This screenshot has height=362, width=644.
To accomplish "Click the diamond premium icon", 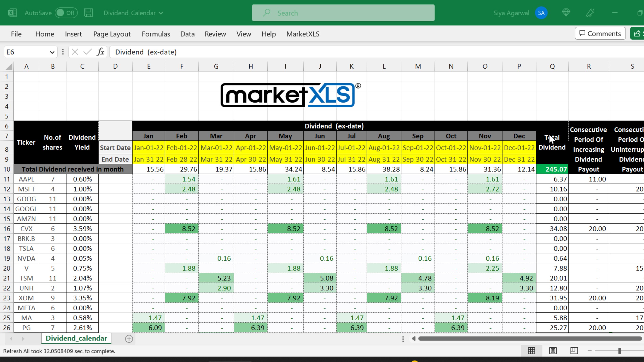I will (566, 13).
